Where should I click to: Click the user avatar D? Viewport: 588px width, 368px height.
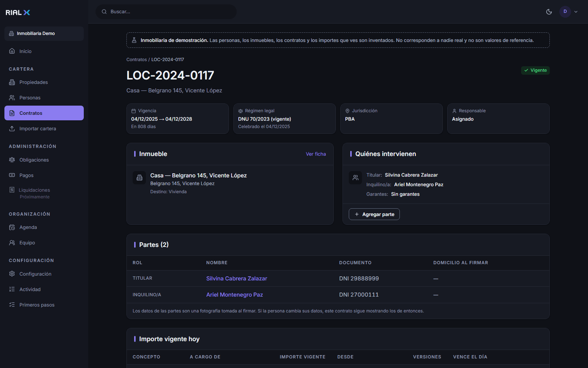[x=565, y=12]
